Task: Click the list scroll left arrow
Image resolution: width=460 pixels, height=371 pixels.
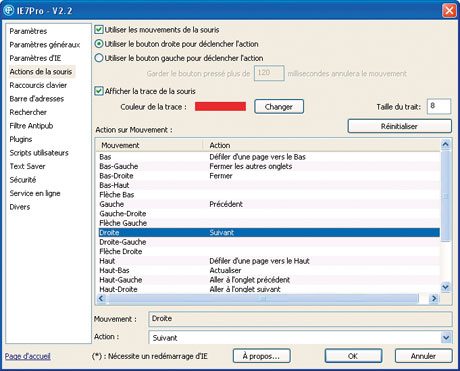Action: pyautogui.click(x=101, y=298)
